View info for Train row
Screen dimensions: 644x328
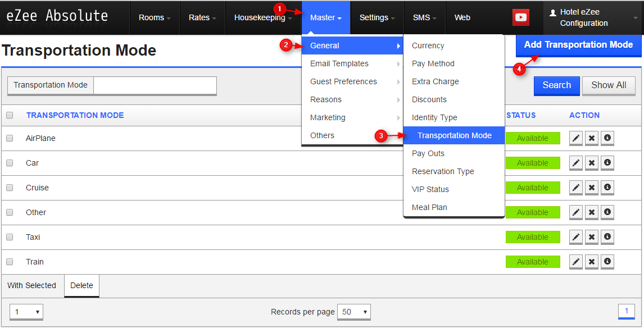pyautogui.click(x=607, y=262)
